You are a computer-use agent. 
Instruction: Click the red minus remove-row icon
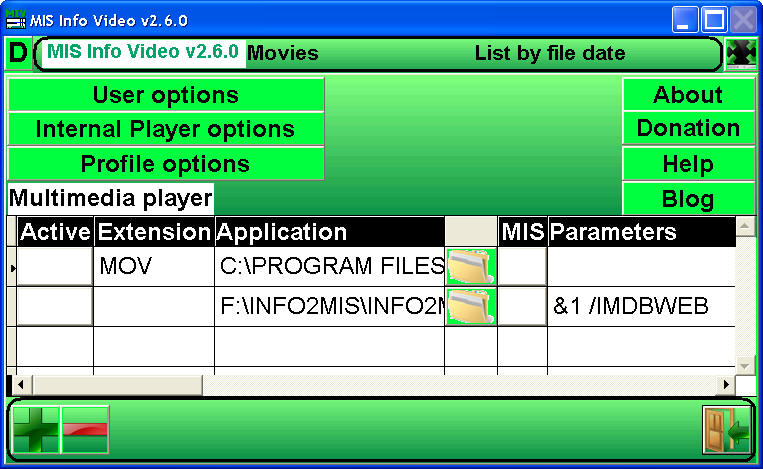coord(85,430)
